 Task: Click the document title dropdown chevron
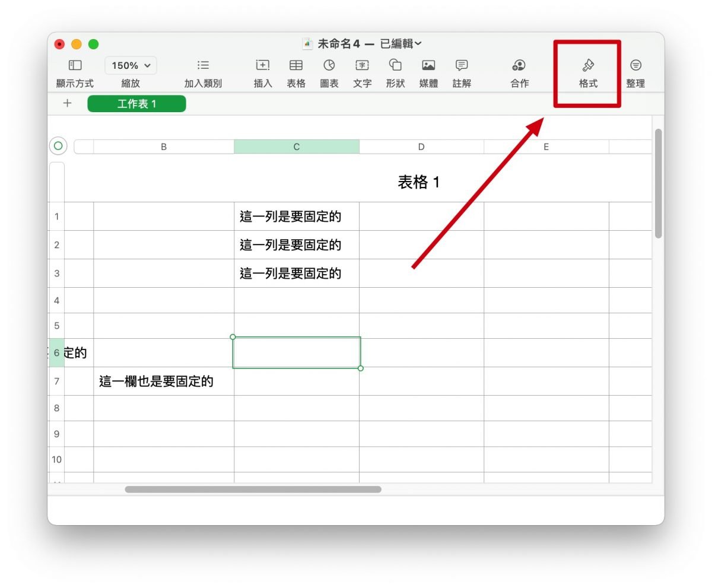(418, 44)
